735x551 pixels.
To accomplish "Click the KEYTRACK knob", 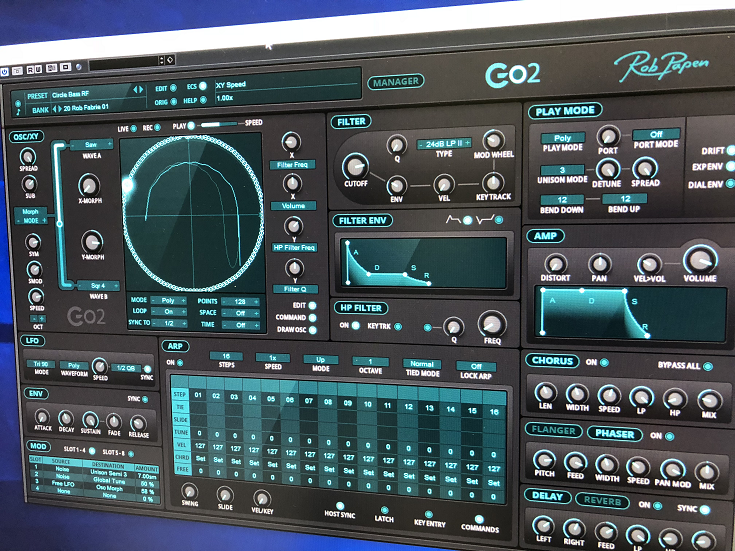I will point(493,182).
